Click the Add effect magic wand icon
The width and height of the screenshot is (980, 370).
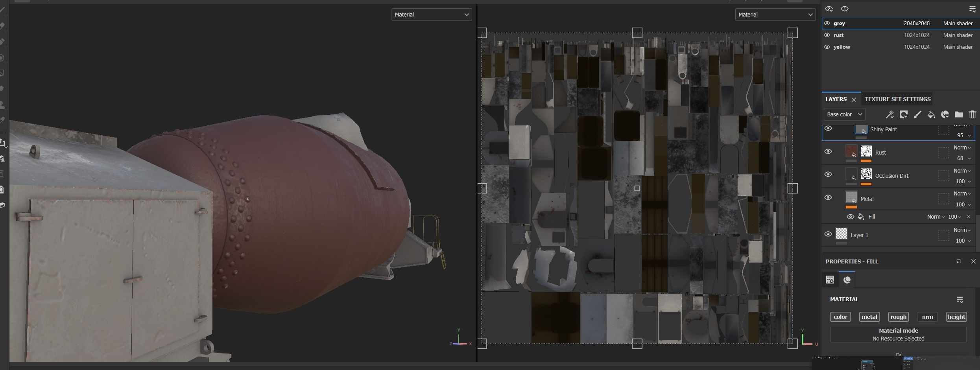point(890,114)
